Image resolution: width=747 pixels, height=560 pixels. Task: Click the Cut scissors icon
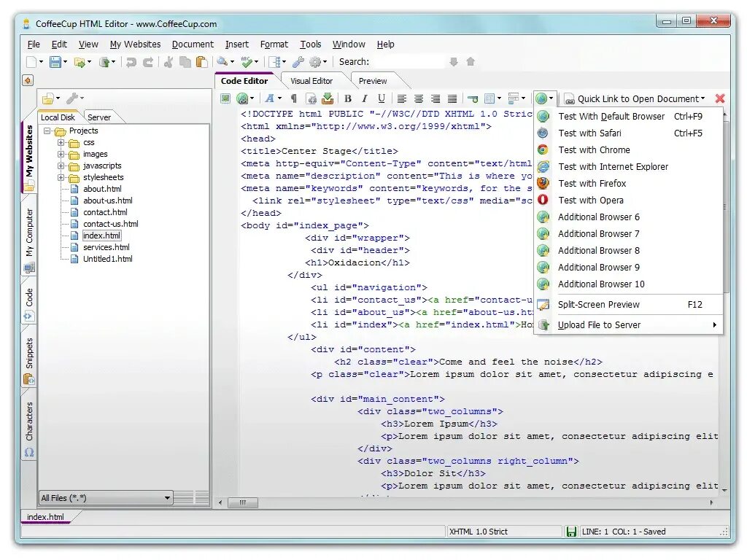(x=169, y=62)
